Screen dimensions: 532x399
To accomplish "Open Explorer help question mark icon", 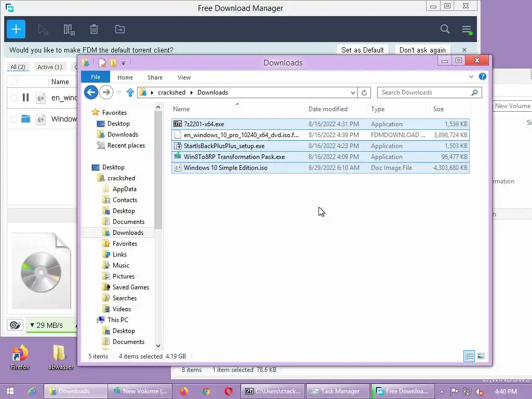I will [482, 77].
